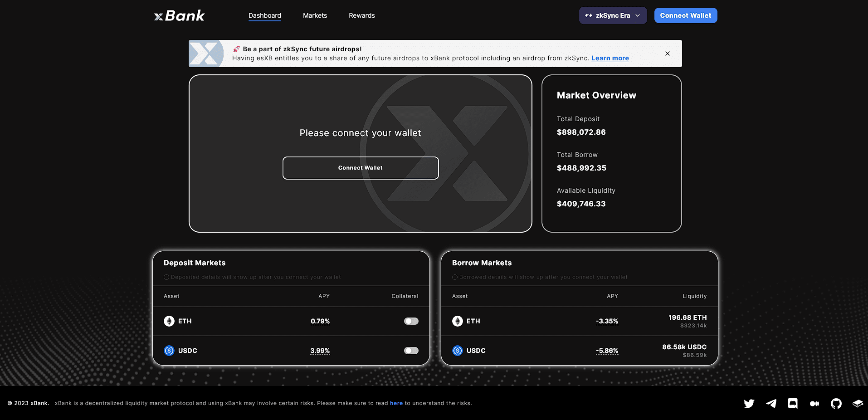The image size is (868, 420).
Task: Click the APY header in Borrow Markets
Action: point(613,296)
